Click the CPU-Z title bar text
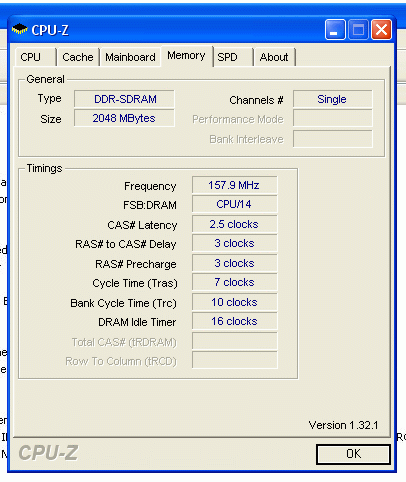Image resolution: width=406 pixels, height=482 pixels. point(50,30)
